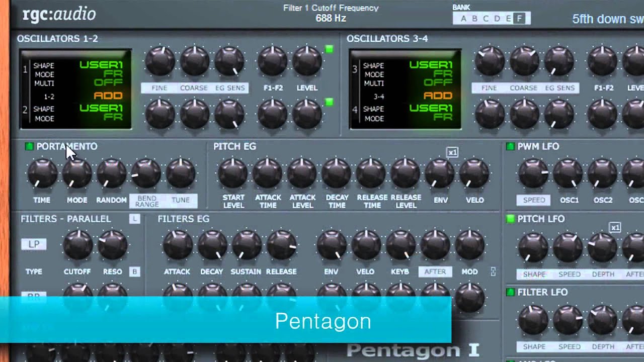
Task: Click Pitch EG START LEVEL knob
Action: click(233, 173)
